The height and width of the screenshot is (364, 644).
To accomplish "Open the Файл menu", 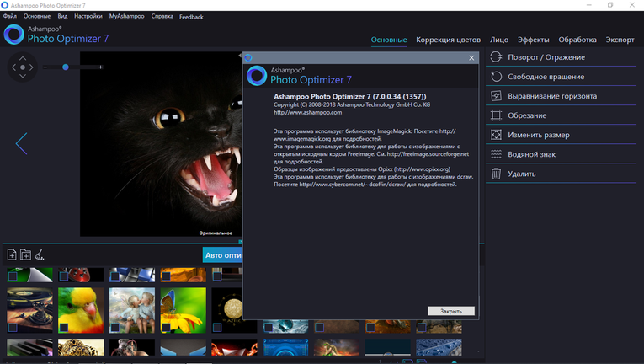I will 10,16.
